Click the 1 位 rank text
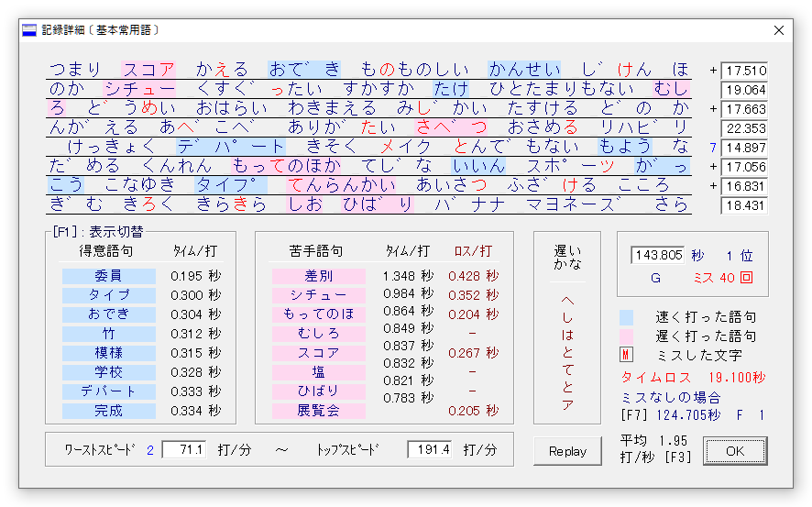Screen dimensions: 812x507 coord(739,256)
